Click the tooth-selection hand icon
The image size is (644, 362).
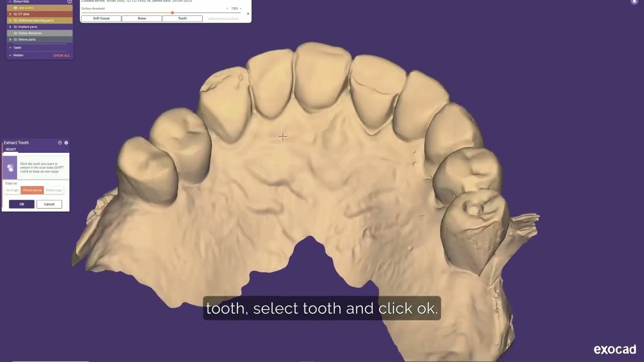pyautogui.click(x=10, y=168)
